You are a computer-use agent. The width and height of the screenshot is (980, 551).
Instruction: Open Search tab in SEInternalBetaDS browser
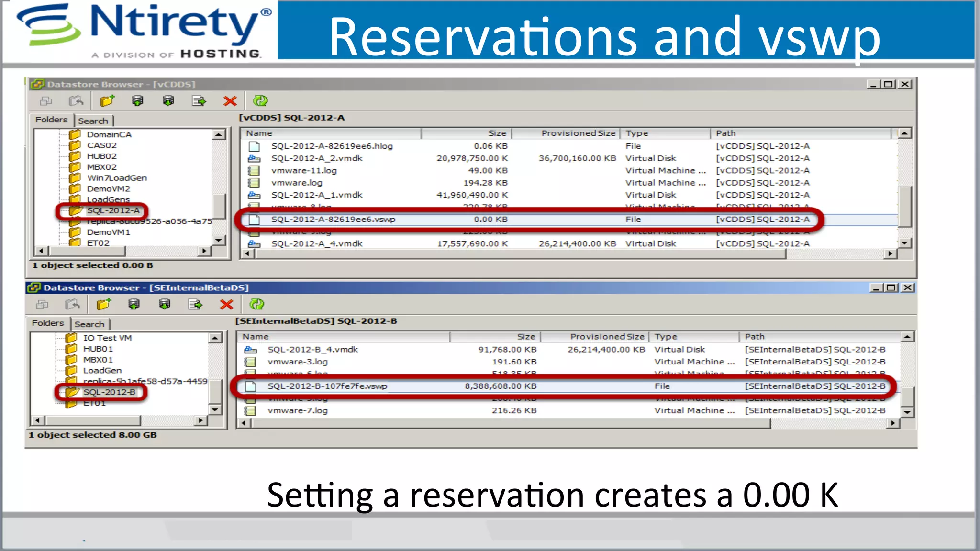(89, 324)
